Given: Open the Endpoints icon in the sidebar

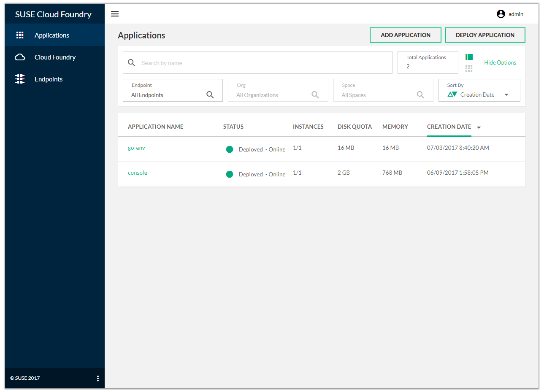Looking at the screenshot, I should (x=20, y=79).
